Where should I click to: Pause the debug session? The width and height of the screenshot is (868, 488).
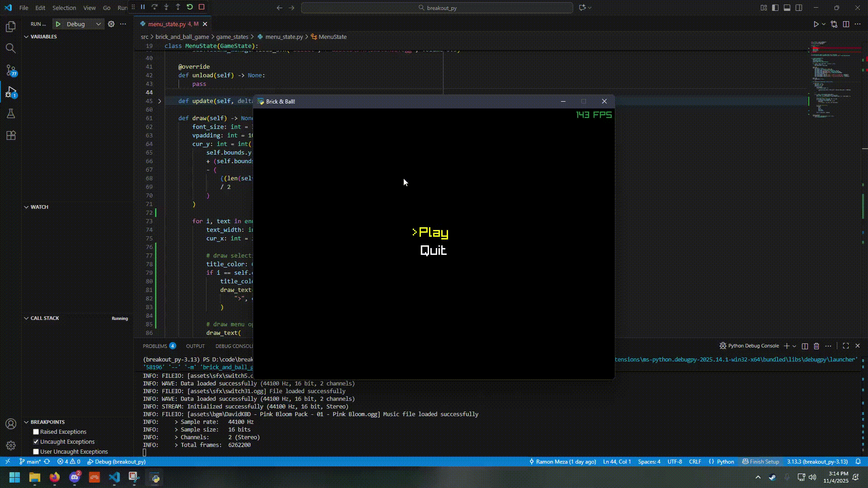(x=143, y=7)
